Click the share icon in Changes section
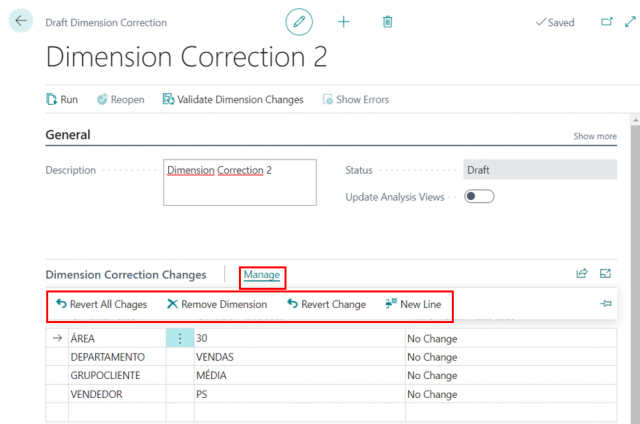Image resolution: width=640 pixels, height=424 pixels. (582, 273)
